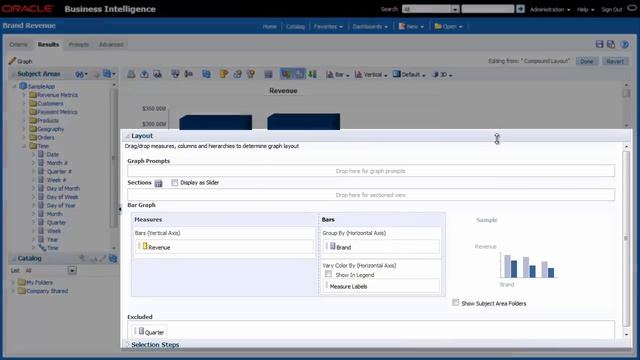Viewport: 640px width, 360px height.
Task: Select the Revenue measure item
Action: (x=224, y=247)
